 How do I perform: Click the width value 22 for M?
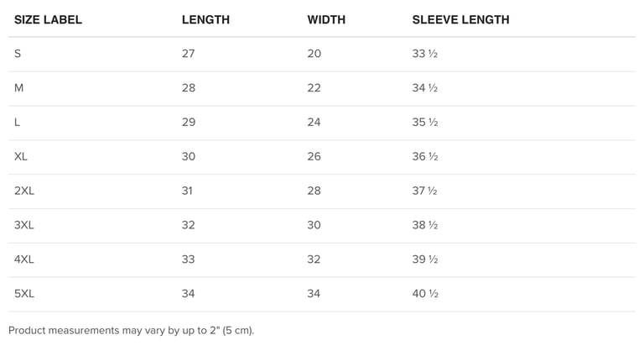pyautogui.click(x=314, y=88)
